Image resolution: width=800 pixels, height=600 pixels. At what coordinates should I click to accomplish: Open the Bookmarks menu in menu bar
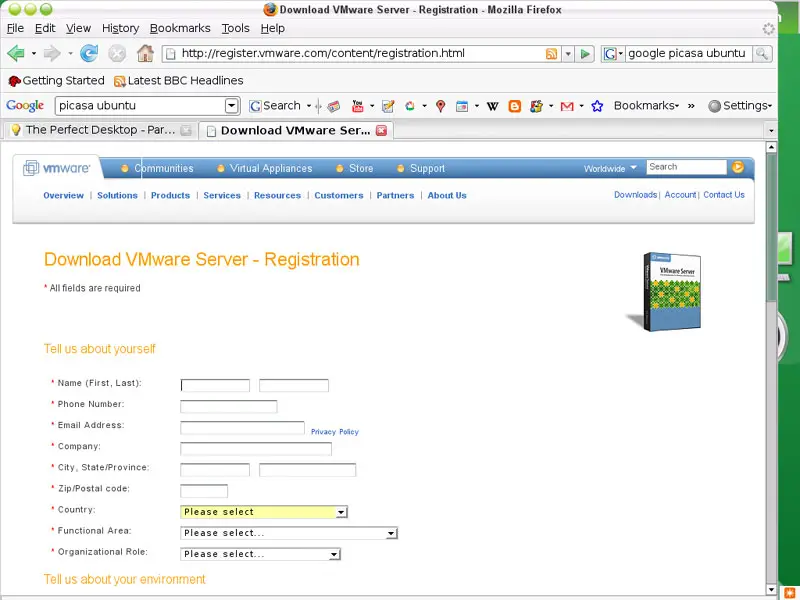tap(180, 28)
